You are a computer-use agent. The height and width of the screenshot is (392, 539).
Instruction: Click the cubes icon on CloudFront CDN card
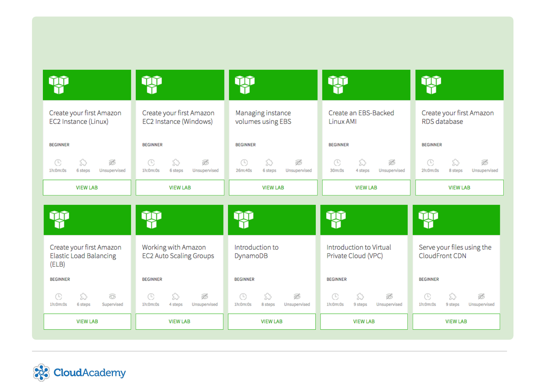click(x=428, y=219)
